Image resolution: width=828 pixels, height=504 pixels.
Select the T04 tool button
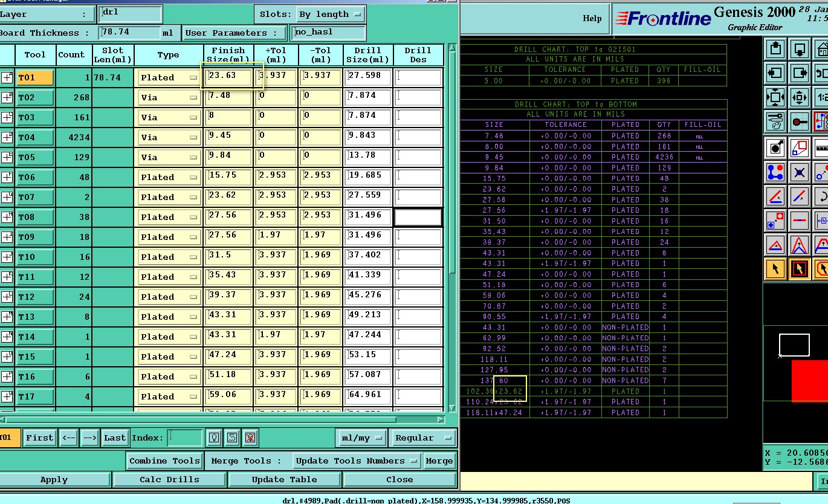[x=34, y=137]
